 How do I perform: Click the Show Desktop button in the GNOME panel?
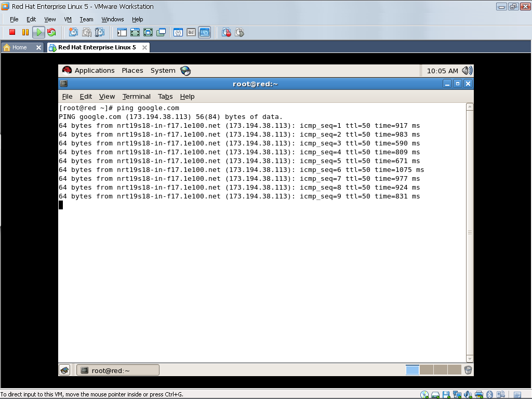click(64, 370)
